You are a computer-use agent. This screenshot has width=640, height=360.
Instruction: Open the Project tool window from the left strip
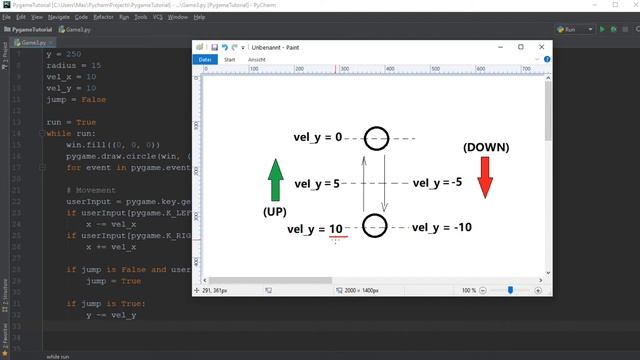[5, 56]
